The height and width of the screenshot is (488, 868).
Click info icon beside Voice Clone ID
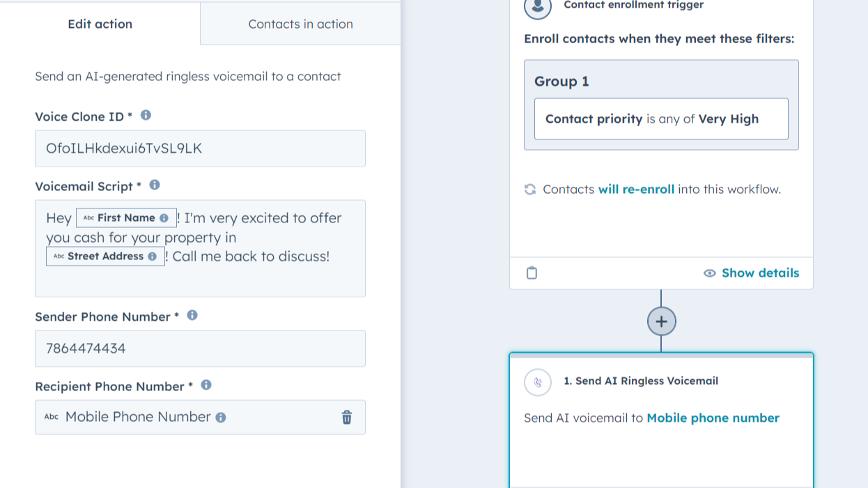coord(146,116)
